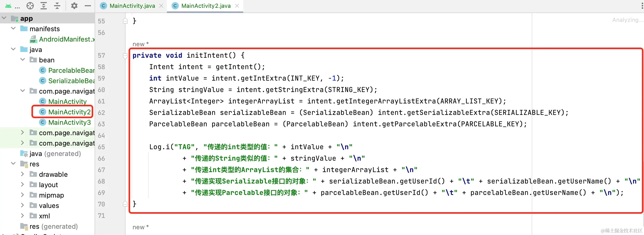Click the manifests folder icon
The width and height of the screenshot is (644, 235).
pos(24,28)
